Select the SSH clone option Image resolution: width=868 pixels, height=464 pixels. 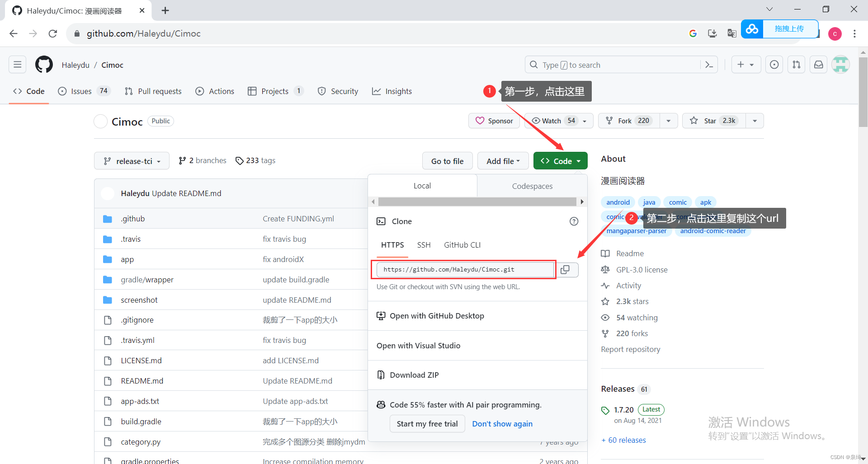(x=424, y=245)
